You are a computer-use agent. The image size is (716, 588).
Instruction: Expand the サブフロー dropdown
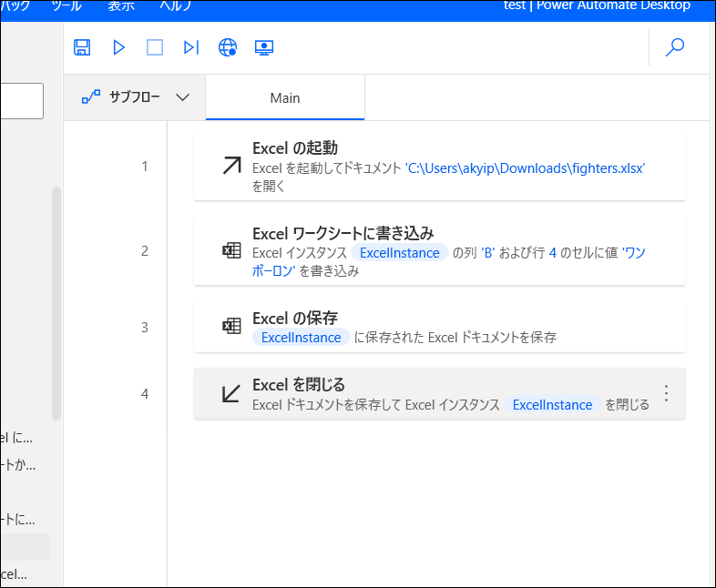183,97
